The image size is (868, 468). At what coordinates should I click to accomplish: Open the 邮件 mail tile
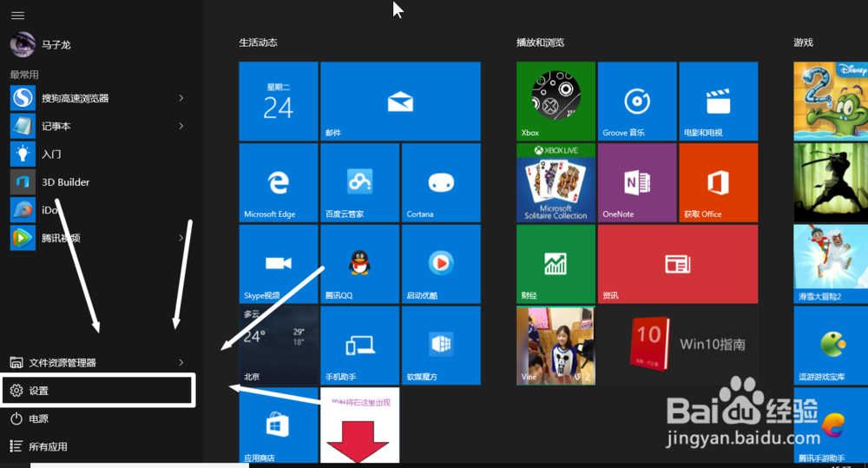[400, 102]
